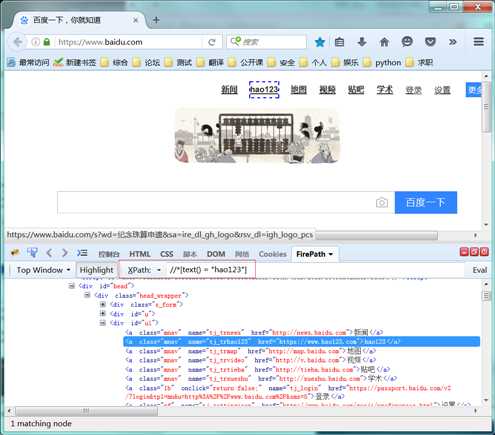This screenshot has width=495, height=435.
Task: Click the 设置 link on the Baidu page
Action: pyautogui.click(x=442, y=90)
